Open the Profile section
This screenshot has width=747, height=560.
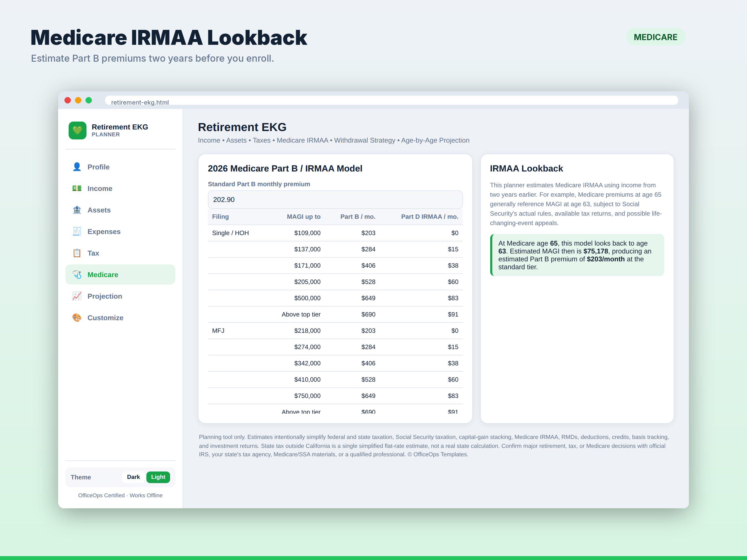point(120,167)
